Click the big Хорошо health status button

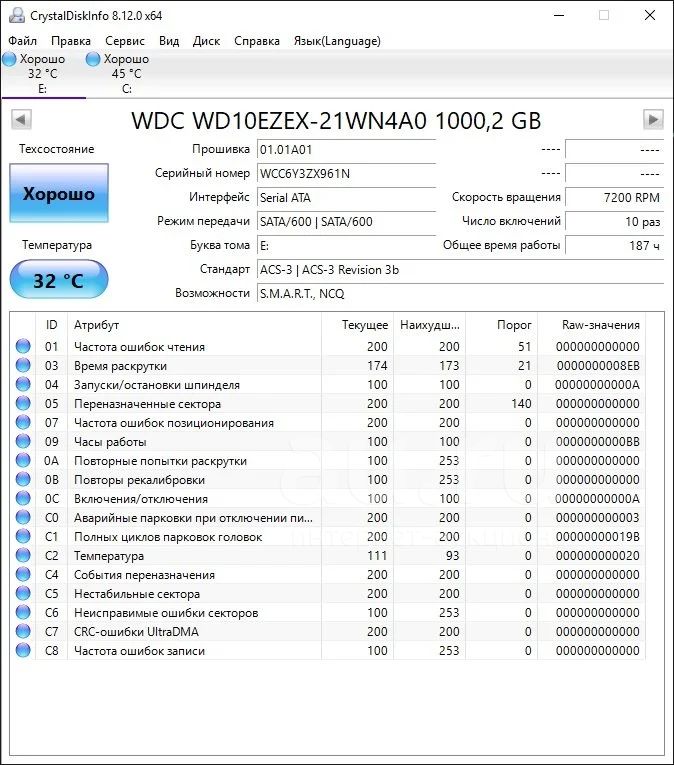[x=59, y=193]
